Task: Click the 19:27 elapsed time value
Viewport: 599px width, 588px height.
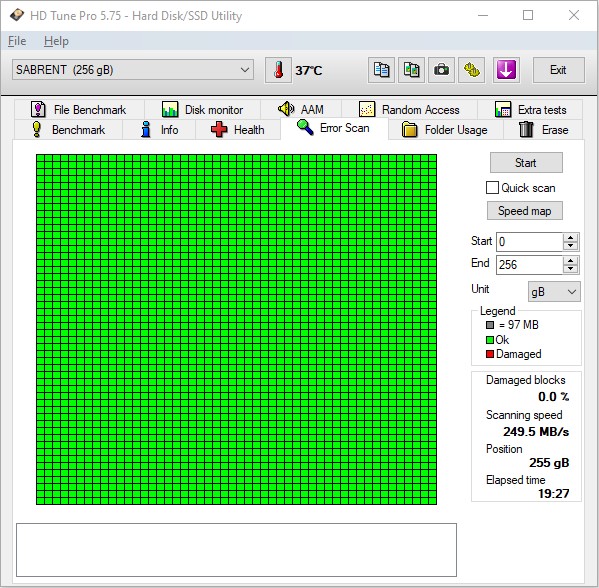Action: coord(554,494)
